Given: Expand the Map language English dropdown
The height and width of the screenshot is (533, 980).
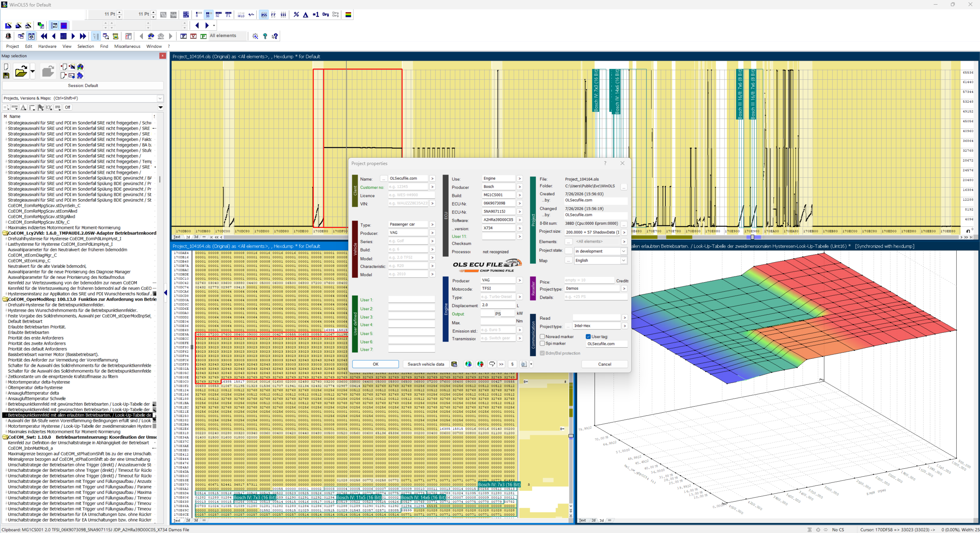Looking at the screenshot, I should pyautogui.click(x=624, y=260).
